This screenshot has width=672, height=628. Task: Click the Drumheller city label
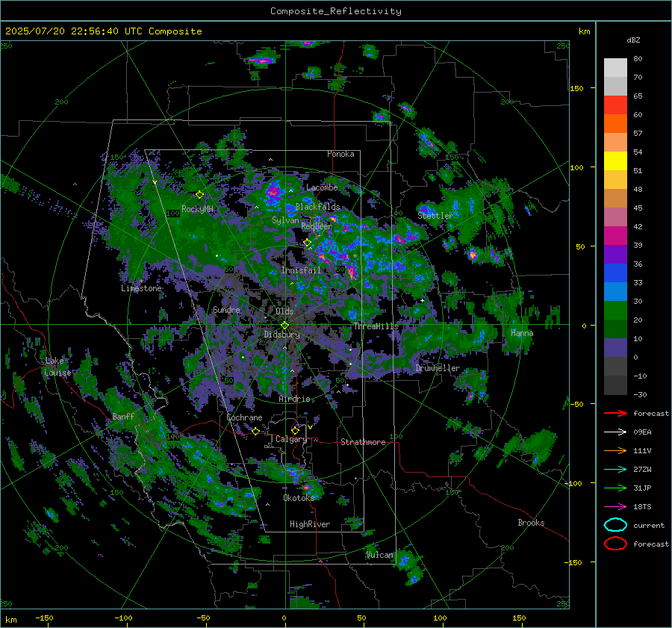coord(438,368)
